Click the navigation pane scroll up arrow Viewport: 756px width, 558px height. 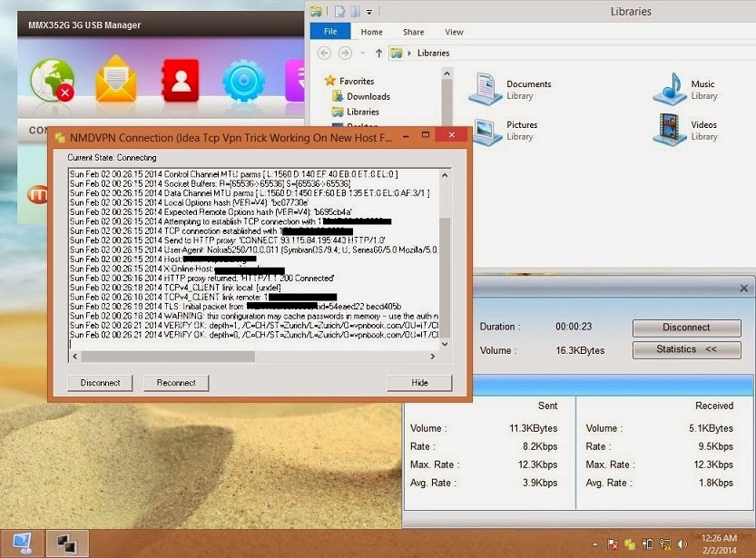point(447,73)
